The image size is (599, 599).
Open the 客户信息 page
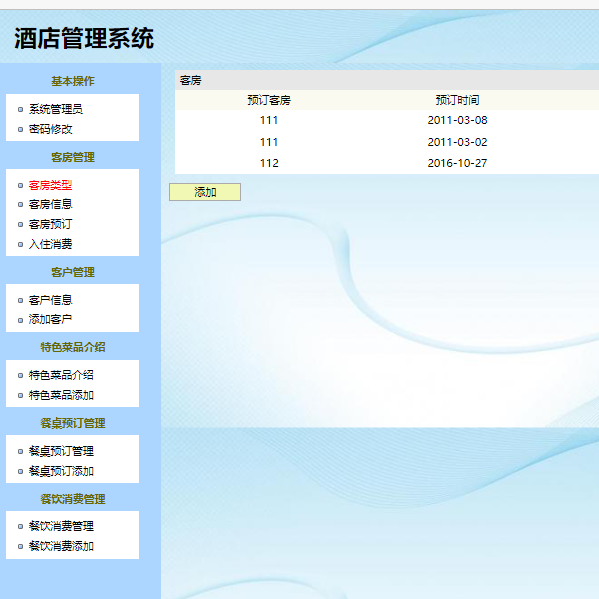click(x=50, y=300)
